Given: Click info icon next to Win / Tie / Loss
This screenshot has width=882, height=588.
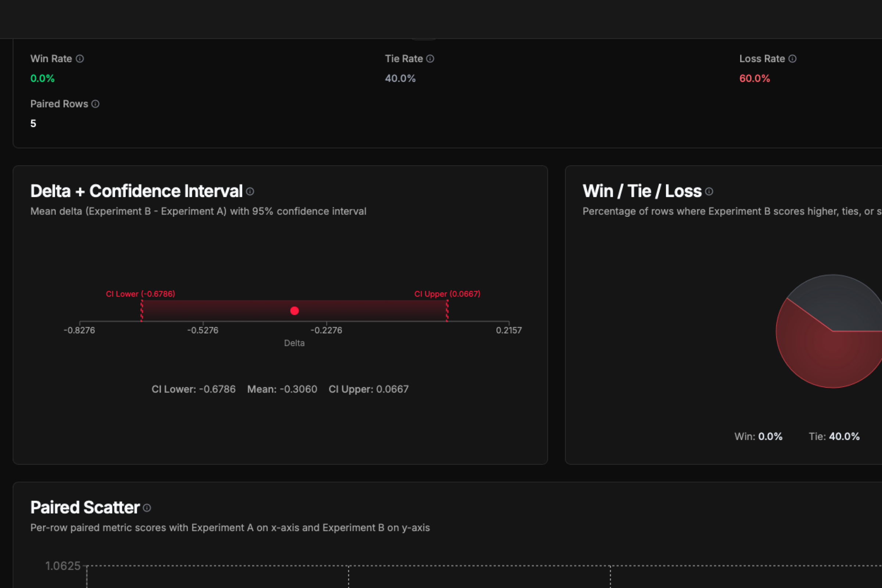Looking at the screenshot, I should 709,191.
